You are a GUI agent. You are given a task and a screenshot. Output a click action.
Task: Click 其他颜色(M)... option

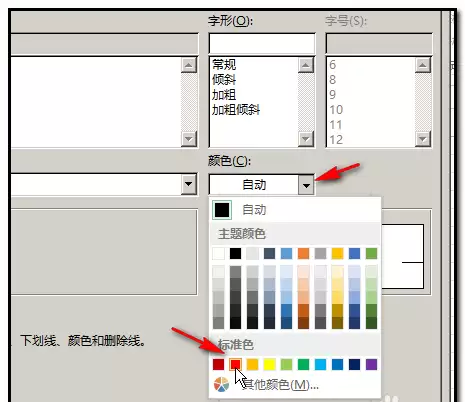[280, 385]
